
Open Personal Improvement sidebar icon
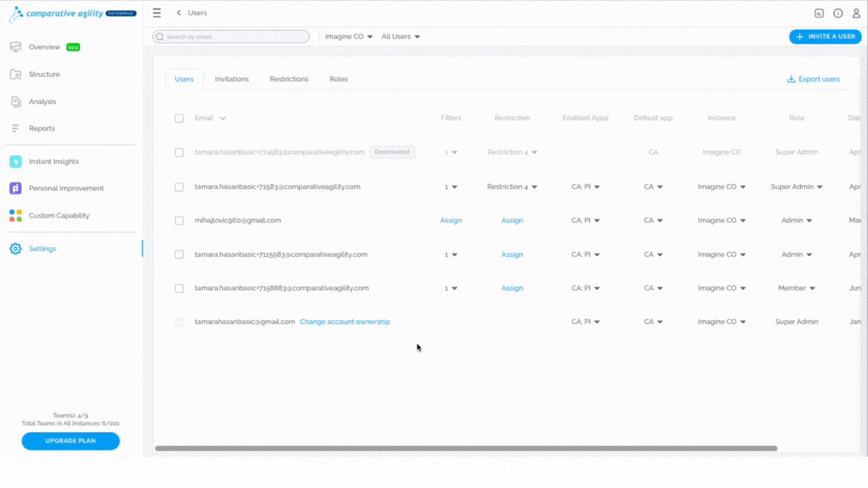tap(16, 188)
